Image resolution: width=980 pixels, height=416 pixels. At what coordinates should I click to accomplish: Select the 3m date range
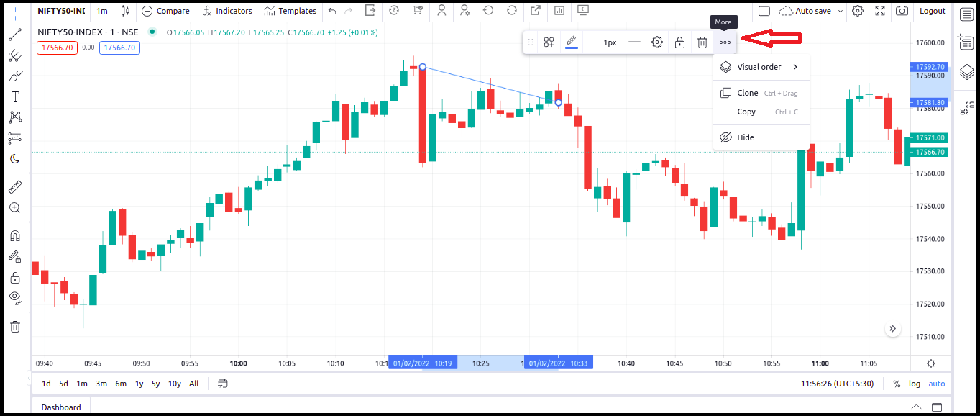click(101, 384)
